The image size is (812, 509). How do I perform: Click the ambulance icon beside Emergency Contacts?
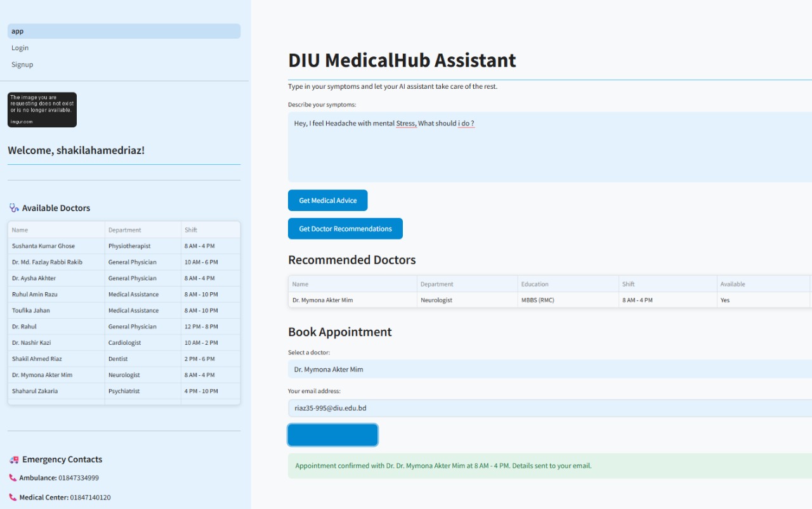pyautogui.click(x=14, y=460)
